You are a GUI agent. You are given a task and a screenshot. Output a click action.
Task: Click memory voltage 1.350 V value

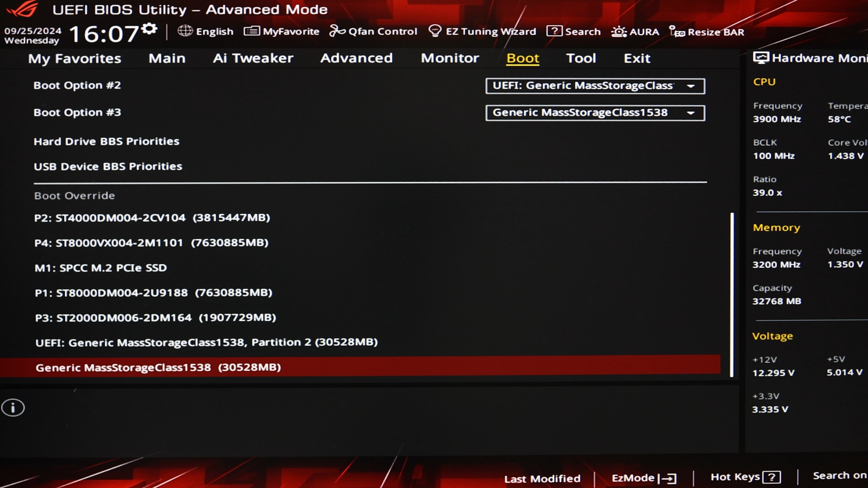pos(845,264)
